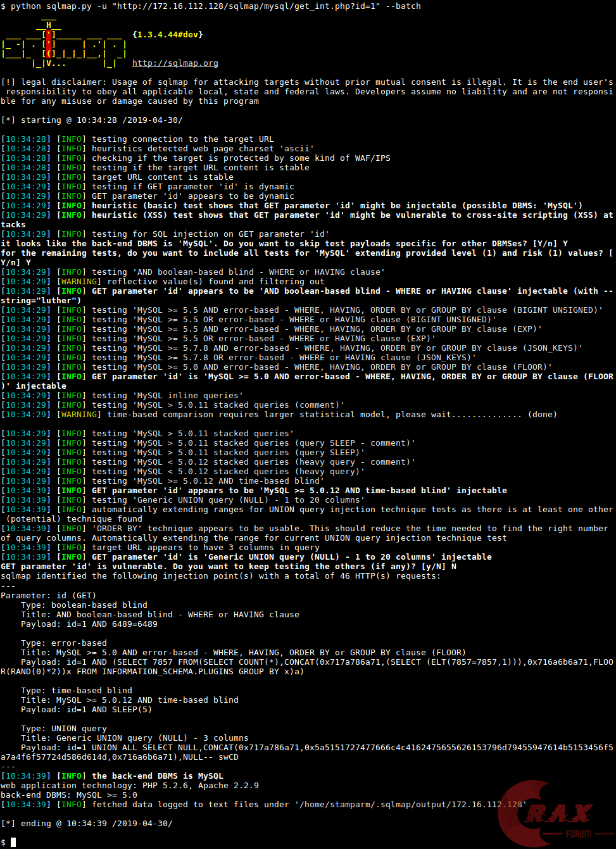The image size is (616, 849).
Task: Select the 'protected by some kind of WAF/IPS' line
Action: click(196, 158)
